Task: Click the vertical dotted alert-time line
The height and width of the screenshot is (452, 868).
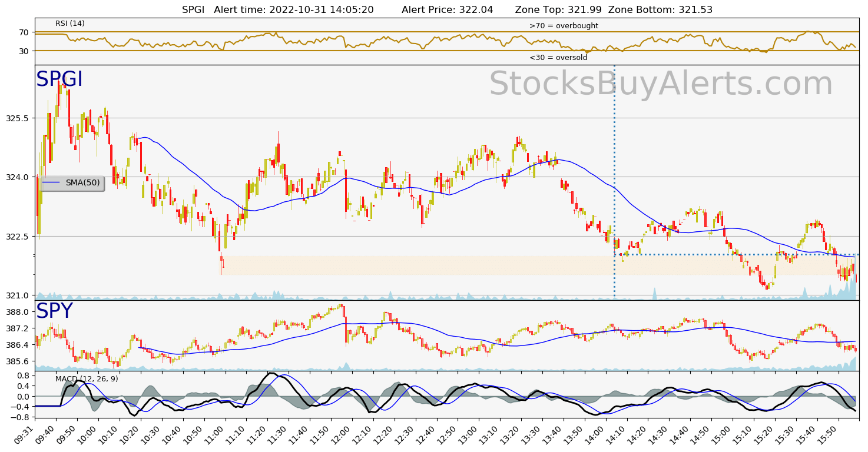Action: click(614, 182)
